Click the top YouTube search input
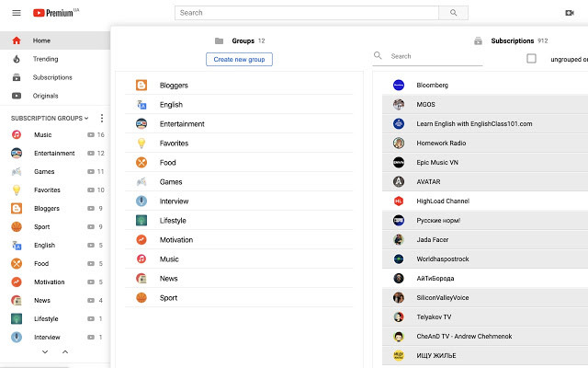The image size is (588, 368). [307, 13]
